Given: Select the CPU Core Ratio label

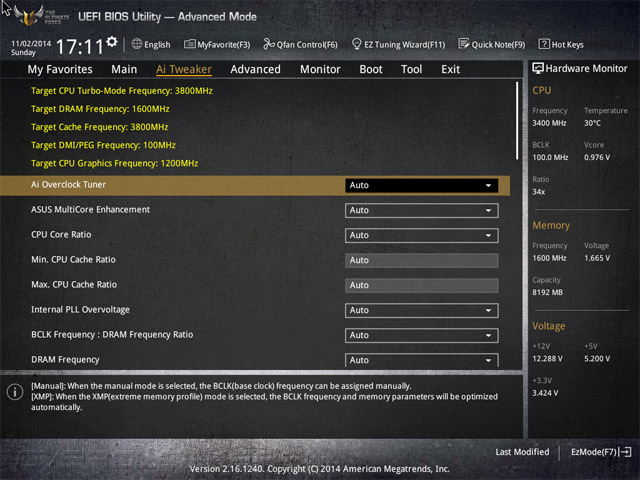Looking at the screenshot, I should pyautogui.click(x=61, y=235).
